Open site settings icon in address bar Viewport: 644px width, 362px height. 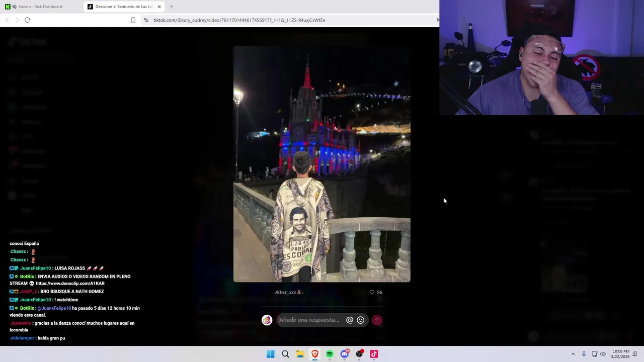(x=146, y=20)
